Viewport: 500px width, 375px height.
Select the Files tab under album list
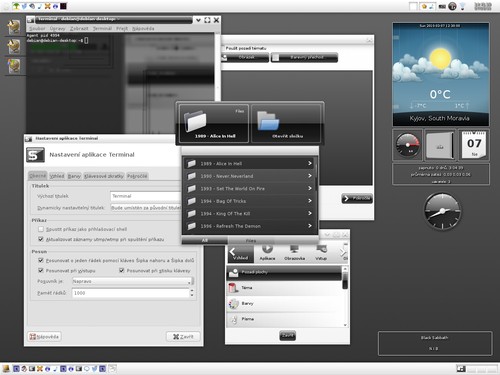pyautogui.click(x=251, y=240)
